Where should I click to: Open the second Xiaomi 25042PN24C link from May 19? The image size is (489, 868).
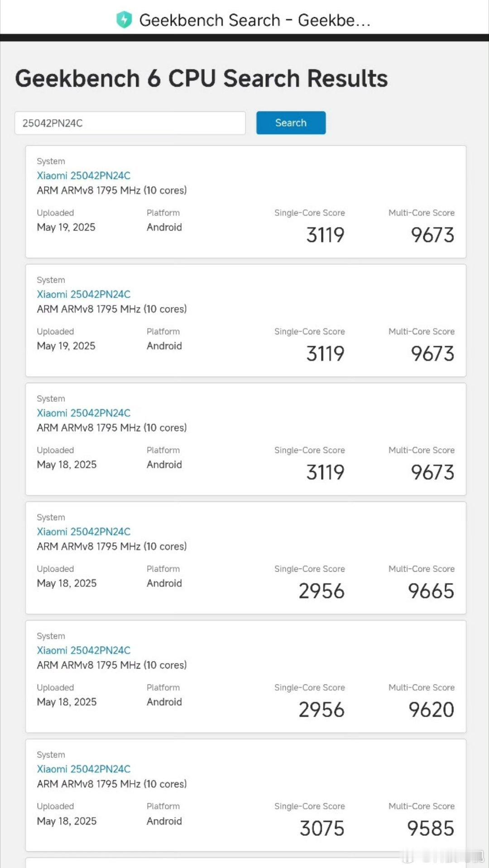[x=84, y=294]
